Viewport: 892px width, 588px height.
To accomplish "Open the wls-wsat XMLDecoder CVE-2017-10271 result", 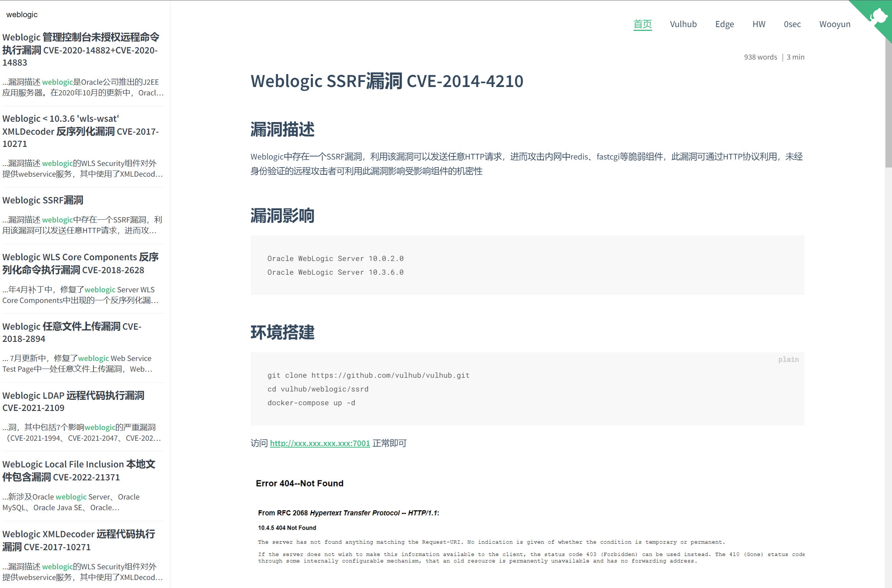I will tap(81, 131).
